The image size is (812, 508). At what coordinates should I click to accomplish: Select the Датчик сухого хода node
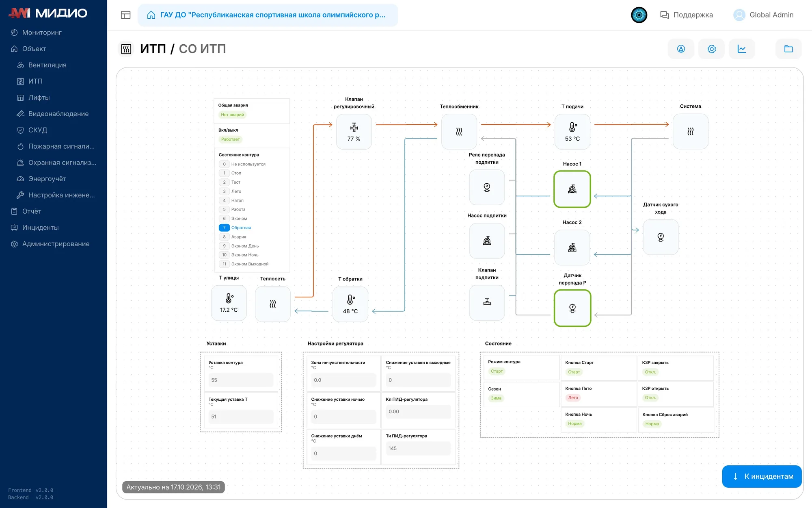pyautogui.click(x=661, y=237)
